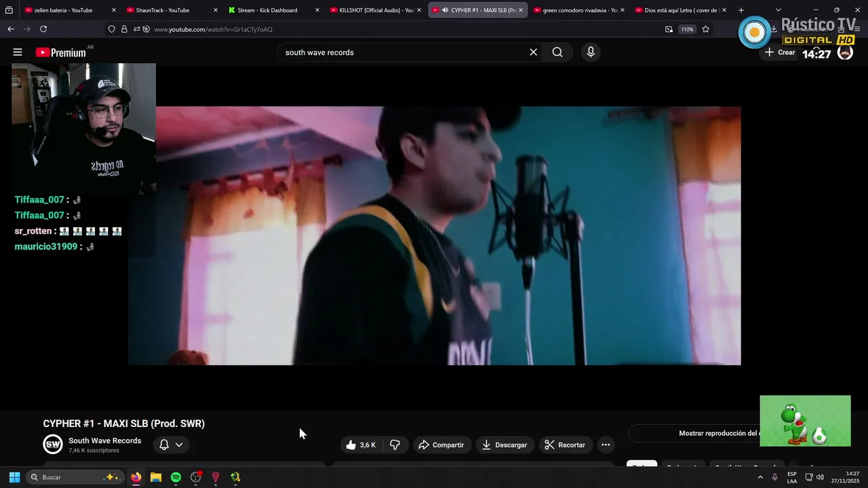This screenshot has width=868, height=488.
Task: Close the zellen bateria YouTube tab
Action: tap(113, 10)
